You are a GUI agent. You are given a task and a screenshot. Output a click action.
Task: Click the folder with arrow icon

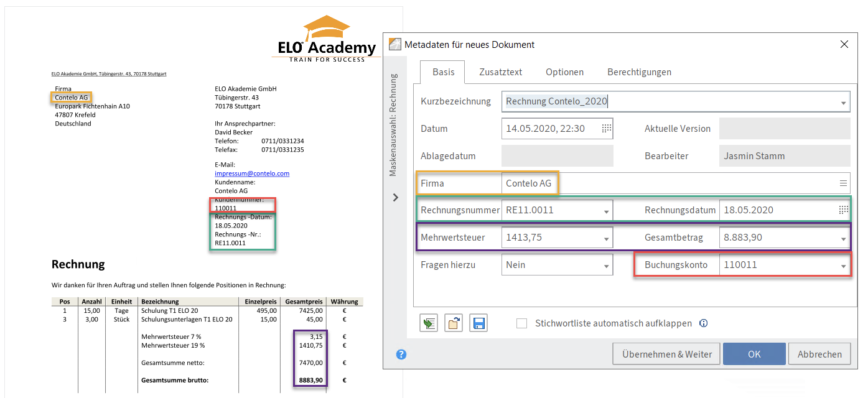point(454,323)
